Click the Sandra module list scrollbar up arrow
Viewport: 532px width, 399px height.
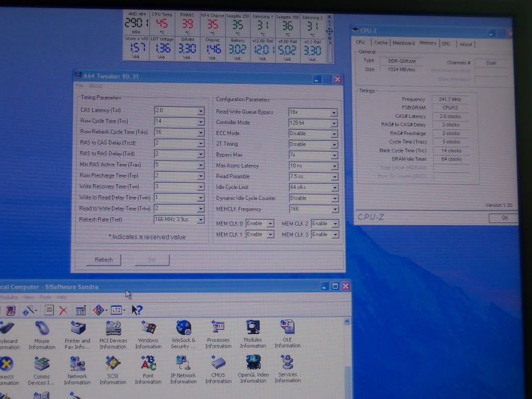pos(347,322)
